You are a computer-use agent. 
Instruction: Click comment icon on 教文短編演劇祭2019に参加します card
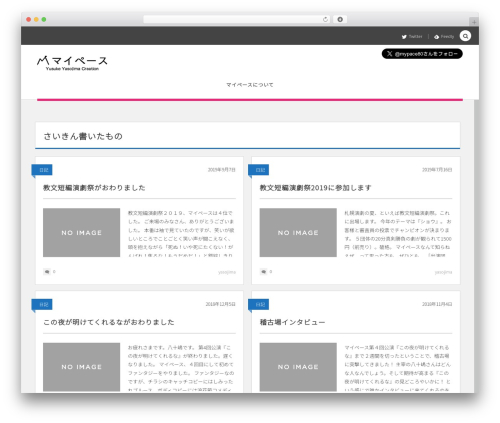[263, 272]
